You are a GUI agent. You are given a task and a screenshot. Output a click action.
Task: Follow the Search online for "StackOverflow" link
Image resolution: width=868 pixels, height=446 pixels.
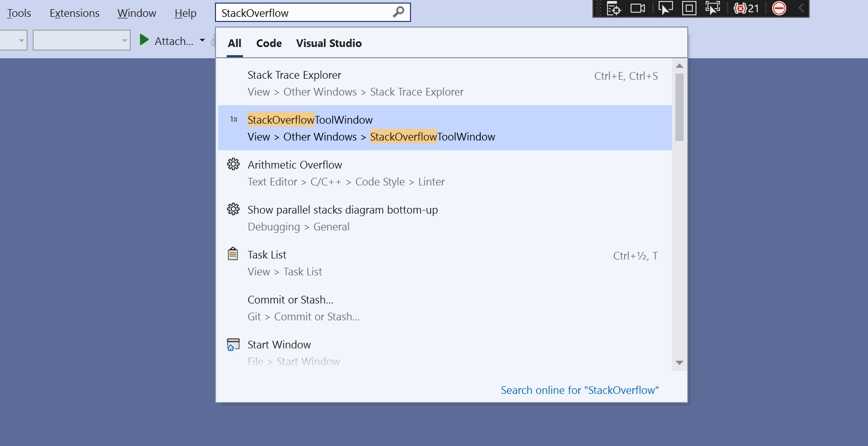[580, 390]
